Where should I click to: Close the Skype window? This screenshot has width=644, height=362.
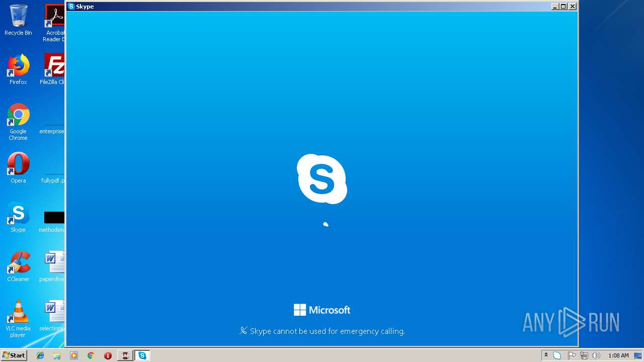coord(573,7)
